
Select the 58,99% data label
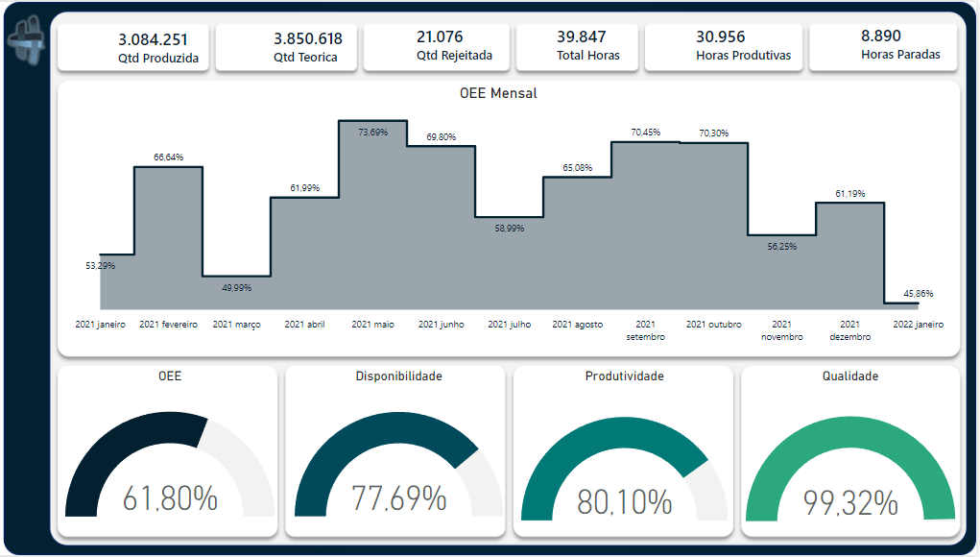[510, 229]
